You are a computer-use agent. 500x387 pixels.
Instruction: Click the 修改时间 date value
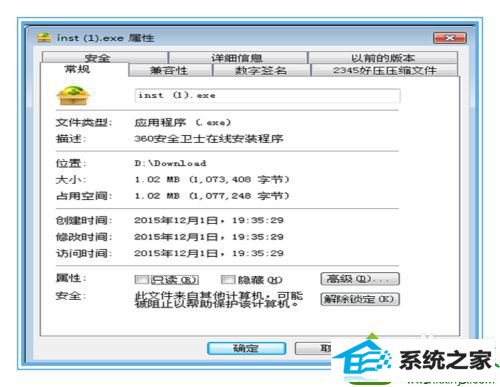pos(209,237)
